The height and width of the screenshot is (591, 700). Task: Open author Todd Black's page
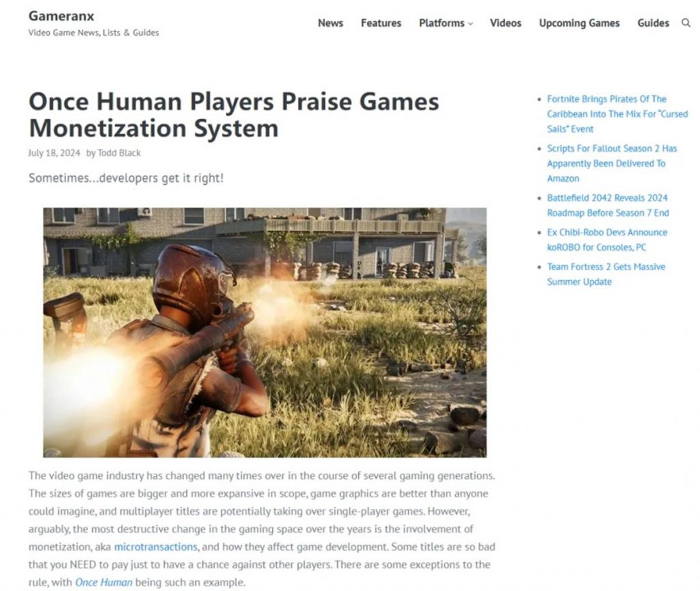click(119, 153)
